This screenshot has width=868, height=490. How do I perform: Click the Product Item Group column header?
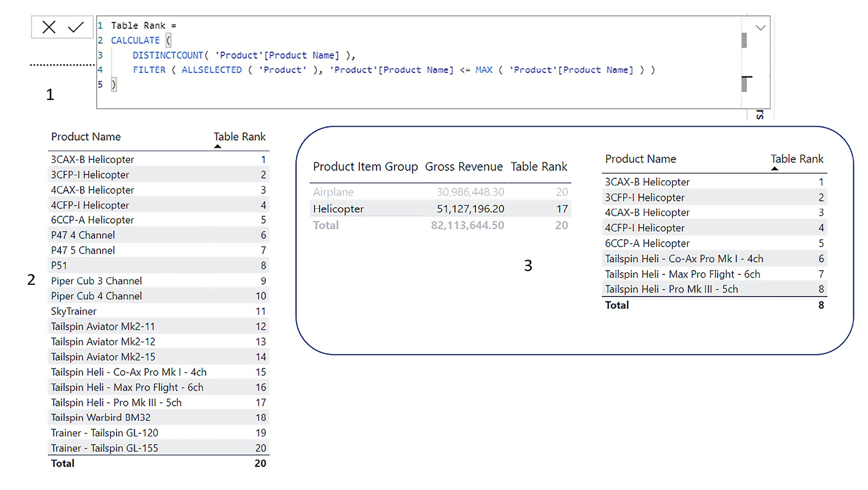click(365, 167)
